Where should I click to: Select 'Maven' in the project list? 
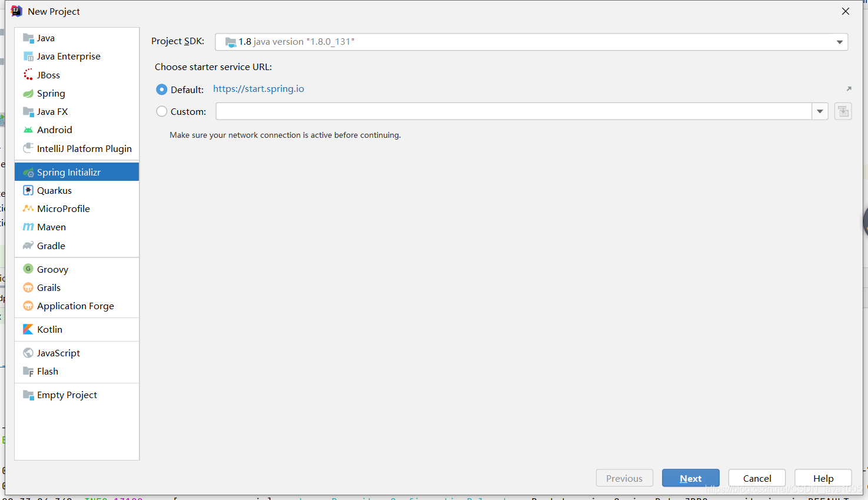(51, 227)
